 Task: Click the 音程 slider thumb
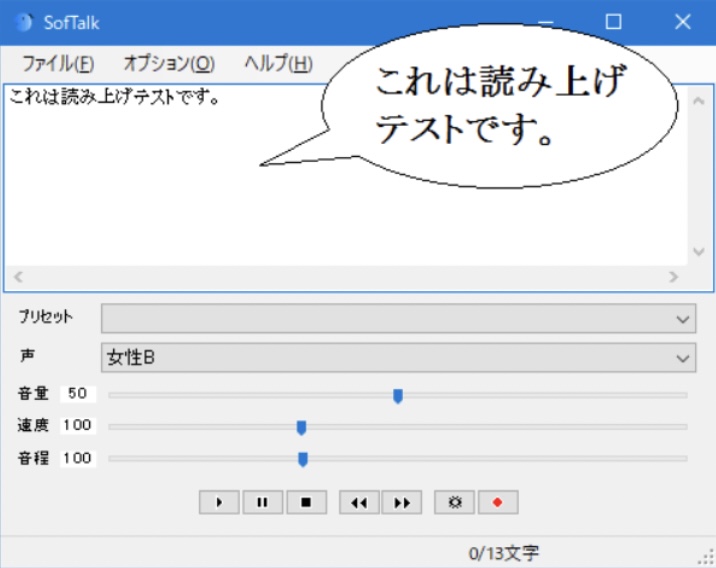[303, 459]
